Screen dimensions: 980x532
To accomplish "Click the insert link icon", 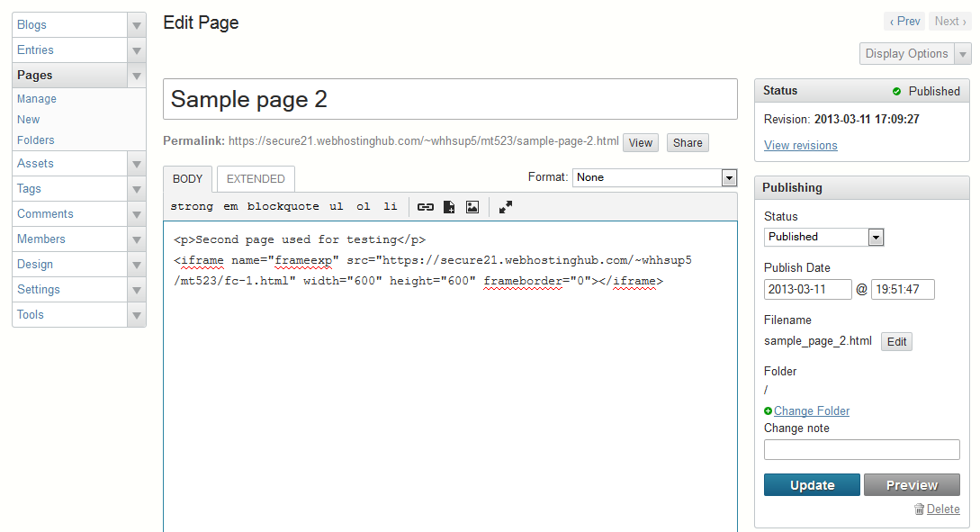I will point(426,207).
